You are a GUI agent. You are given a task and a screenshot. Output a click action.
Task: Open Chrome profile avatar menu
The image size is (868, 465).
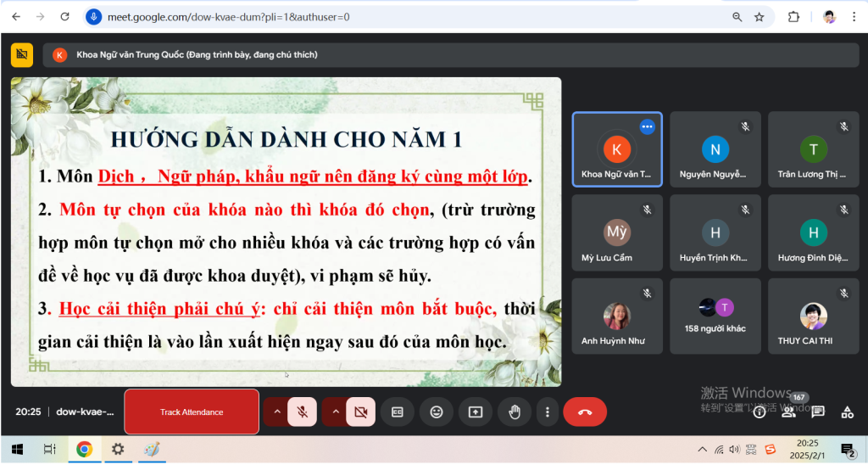(x=829, y=17)
